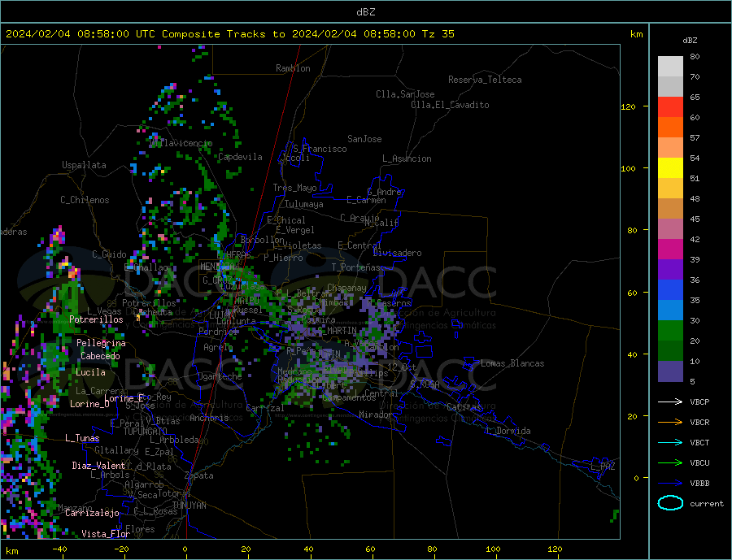This screenshot has width=732, height=560.
Task: Click the 'Divisadero' place label
Action: (397, 253)
